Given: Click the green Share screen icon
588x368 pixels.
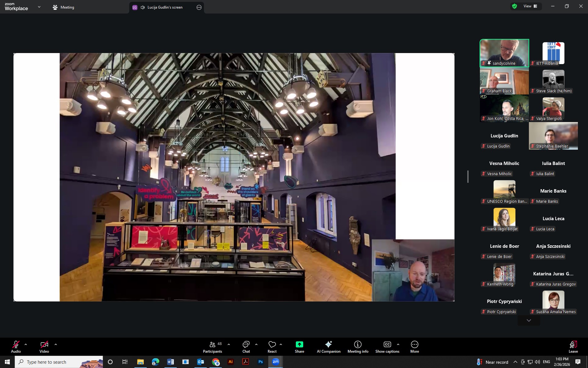Looking at the screenshot, I should pos(299,344).
